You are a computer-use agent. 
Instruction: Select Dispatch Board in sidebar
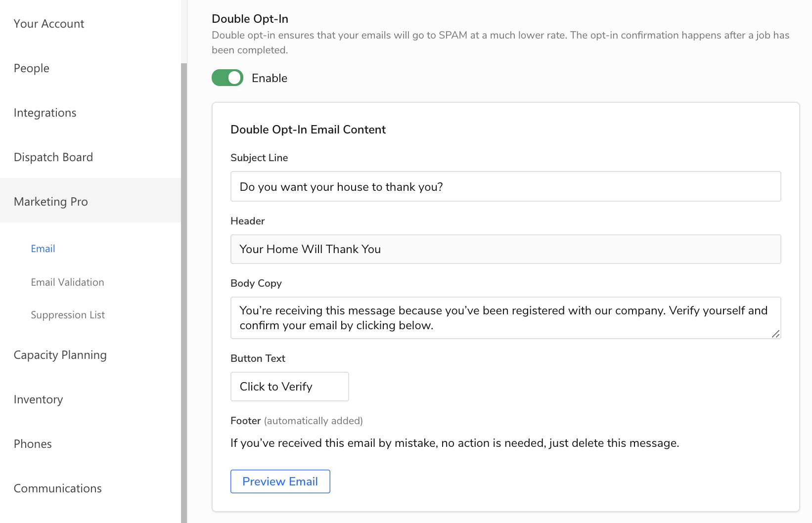point(53,157)
